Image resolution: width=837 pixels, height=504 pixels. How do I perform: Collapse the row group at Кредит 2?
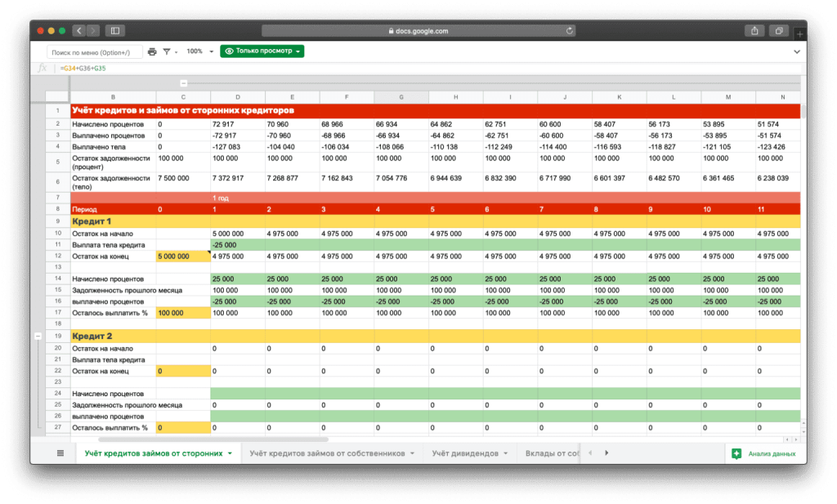pyautogui.click(x=38, y=336)
